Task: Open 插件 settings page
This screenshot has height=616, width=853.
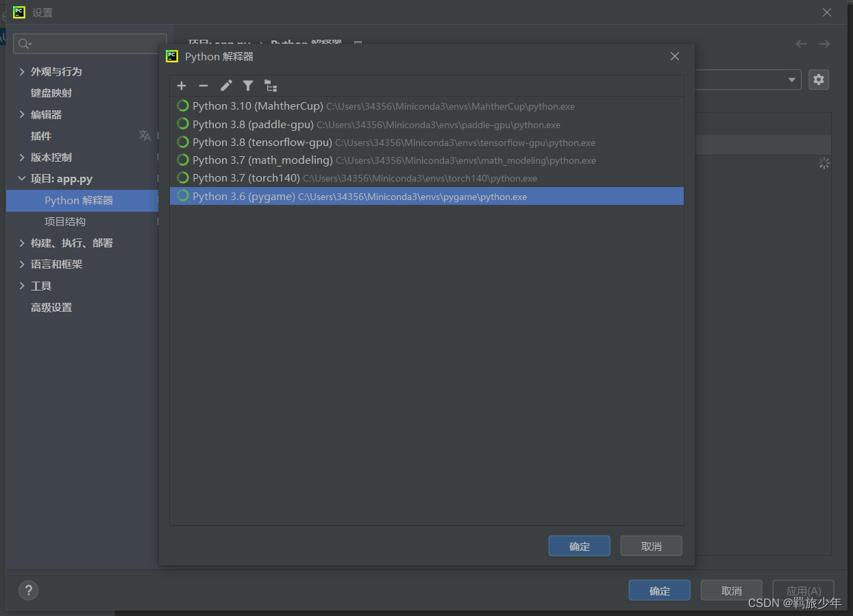Action: [x=41, y=136]
